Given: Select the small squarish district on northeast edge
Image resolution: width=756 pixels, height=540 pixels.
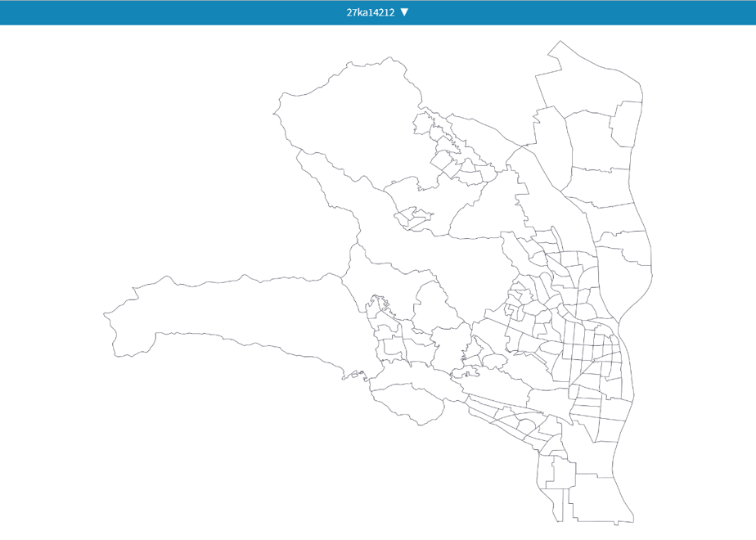Looking at the screenshot, I should tap(626, 124).
